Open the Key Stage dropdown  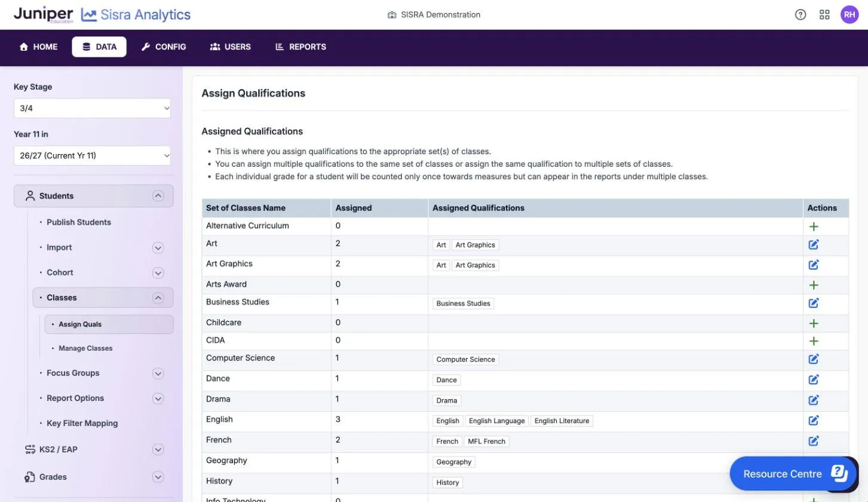tap(92, 108)
